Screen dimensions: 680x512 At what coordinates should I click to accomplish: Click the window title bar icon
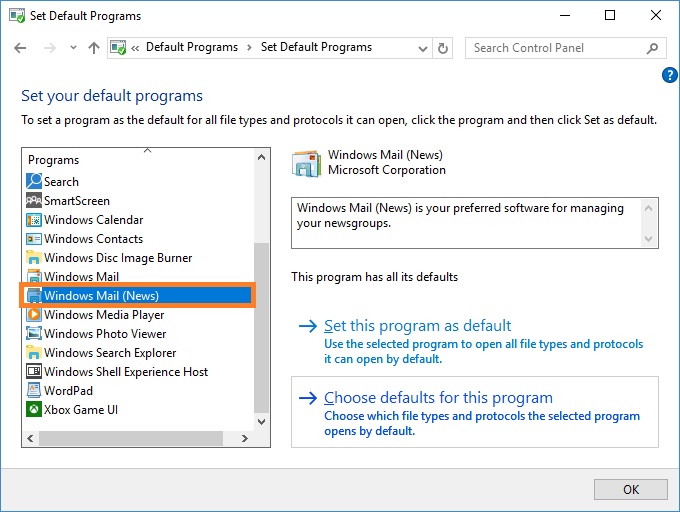pos(17,16)
